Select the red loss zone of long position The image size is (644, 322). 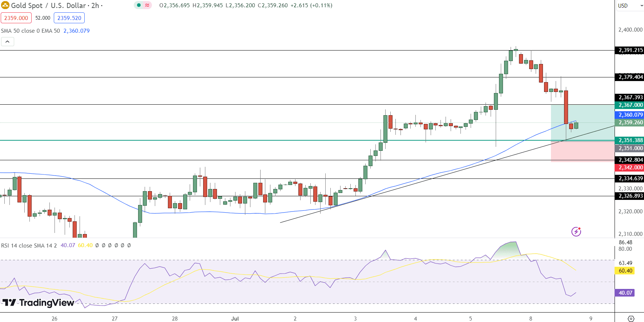(583, 151)
